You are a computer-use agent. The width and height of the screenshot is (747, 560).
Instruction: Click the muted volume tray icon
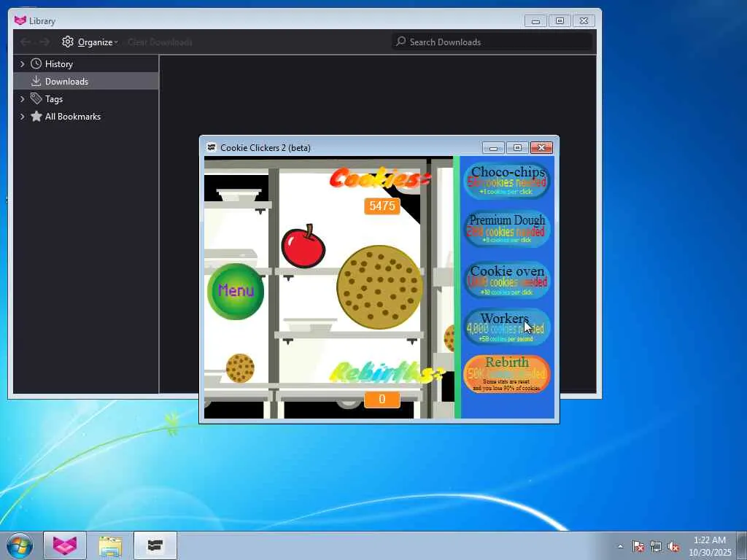pyautogui.click(x=673, y=546)
